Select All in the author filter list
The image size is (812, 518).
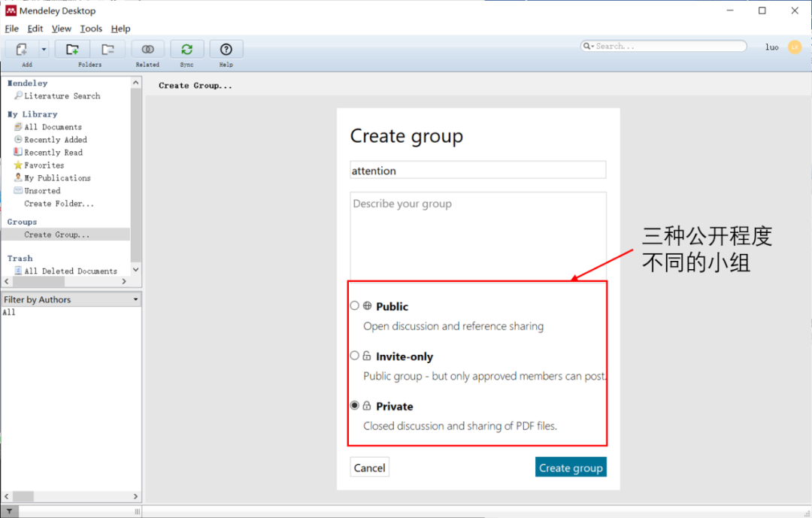[x=9, y=312]
